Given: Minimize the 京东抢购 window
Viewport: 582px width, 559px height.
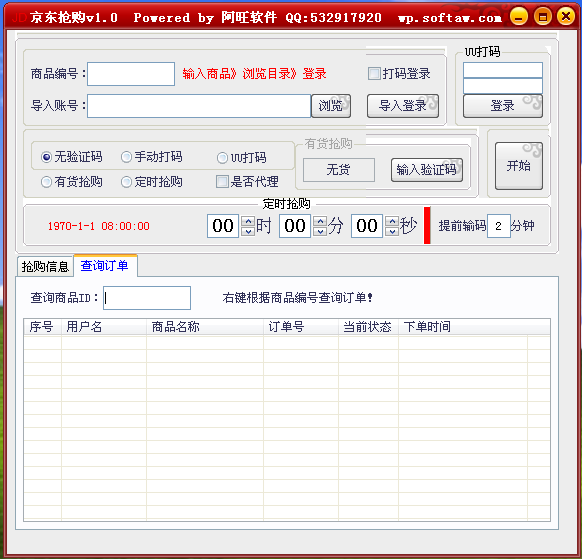Looking at the screenshot, I should (519, 17).
